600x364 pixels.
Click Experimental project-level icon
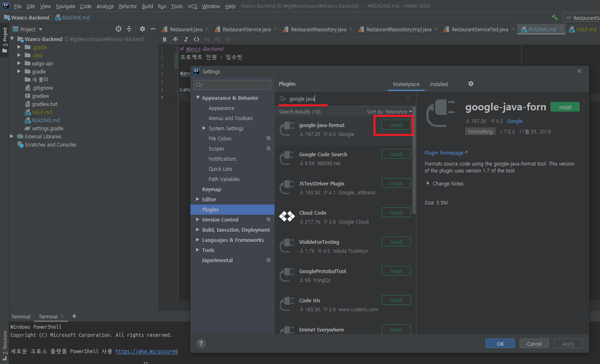[x=268, y=260]
